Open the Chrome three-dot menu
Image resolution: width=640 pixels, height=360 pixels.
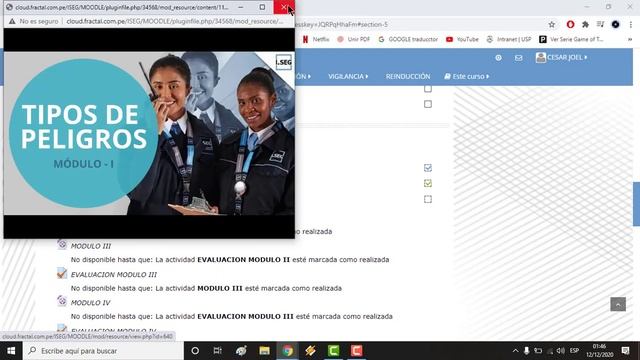(x=631, y=24)
